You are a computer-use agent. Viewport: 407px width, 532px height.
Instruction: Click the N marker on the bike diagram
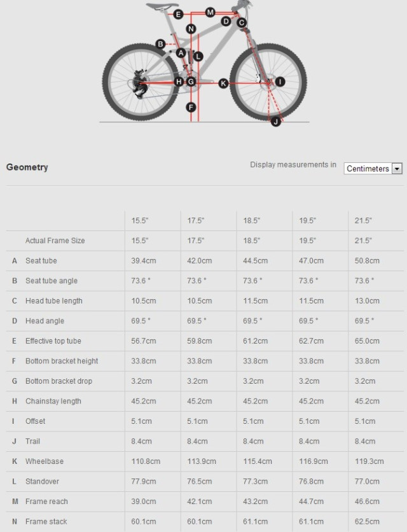tap(191, 29)
